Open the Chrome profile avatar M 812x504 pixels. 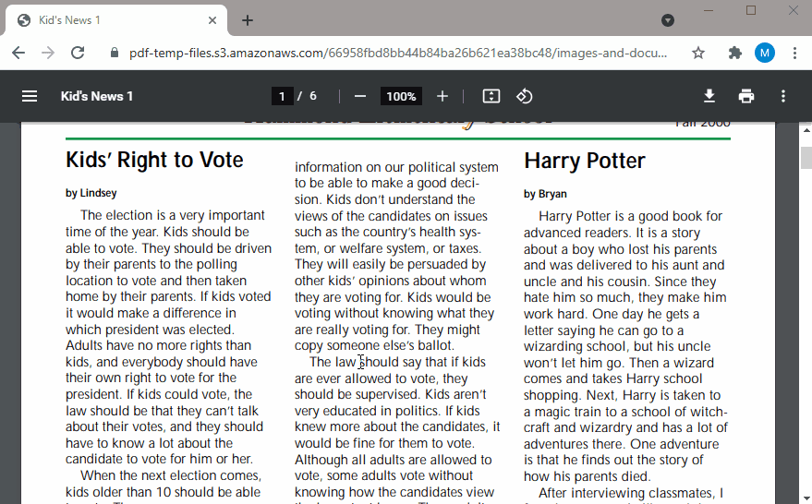(765, 53)
